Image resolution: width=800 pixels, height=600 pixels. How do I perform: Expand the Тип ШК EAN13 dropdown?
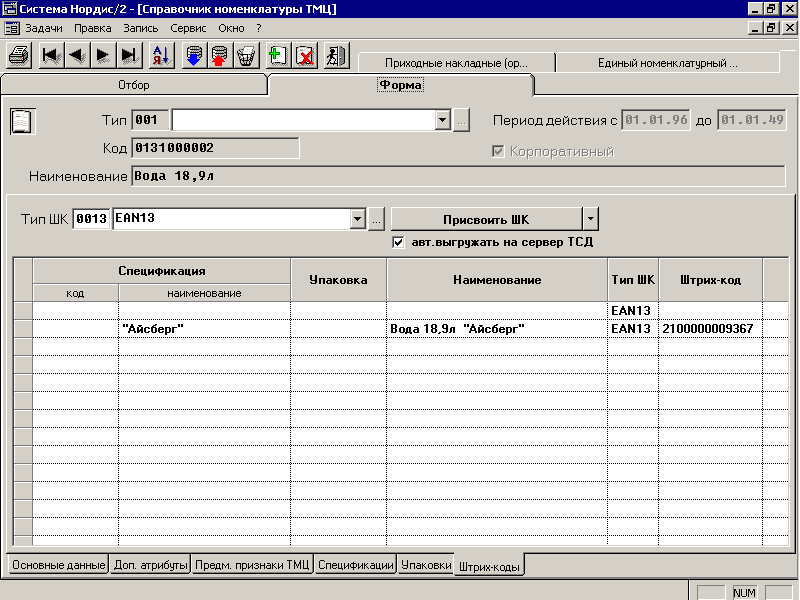(x=358, y=219)
